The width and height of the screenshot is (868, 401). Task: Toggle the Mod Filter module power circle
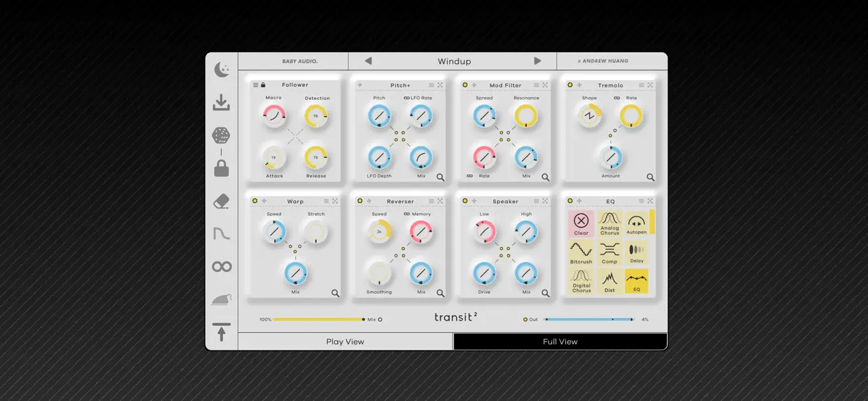[x=463, y=85]
